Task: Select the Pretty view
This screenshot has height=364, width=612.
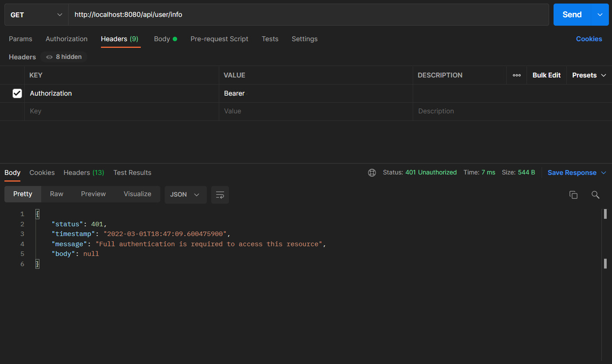Action: click(x=23, y=194)
